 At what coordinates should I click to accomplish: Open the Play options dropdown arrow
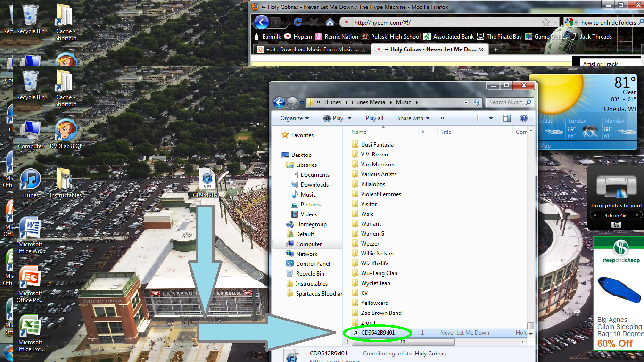[349, 118]
